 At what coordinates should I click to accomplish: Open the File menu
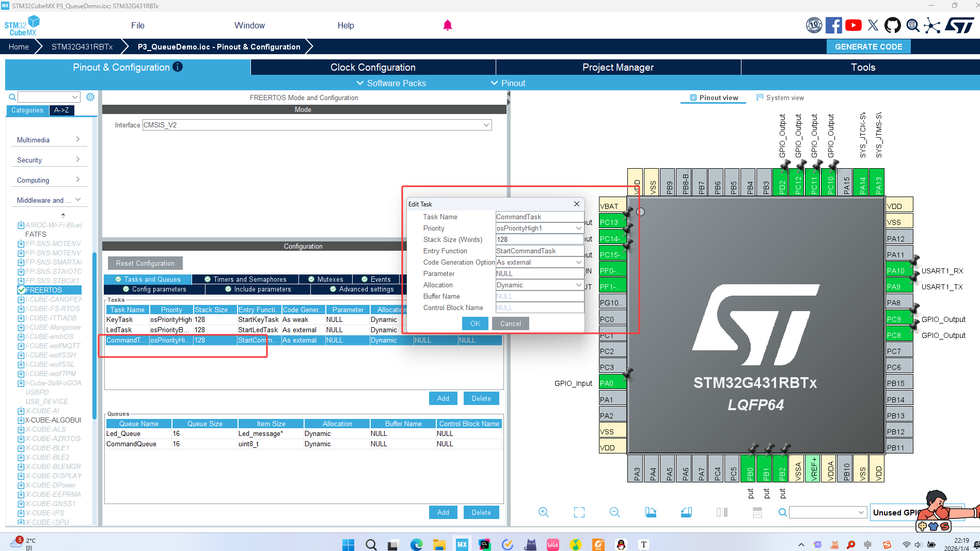coord(138,25)
